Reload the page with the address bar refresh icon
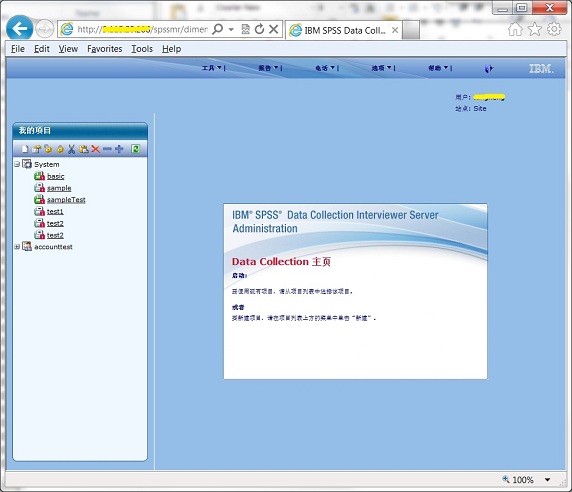 point(259,29)
